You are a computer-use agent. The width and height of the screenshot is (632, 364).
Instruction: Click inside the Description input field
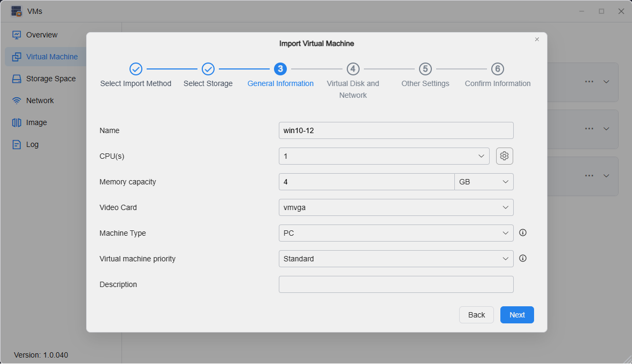[x=396, y=284]
